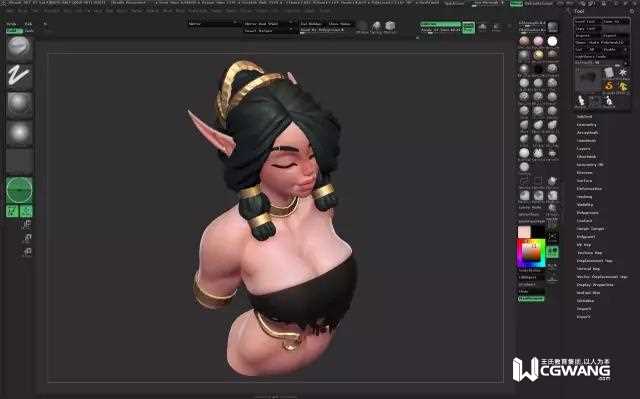Toggle the green Edit button in left shelf
The width and height of the screenshot is (640, 399).
point(12,211)
